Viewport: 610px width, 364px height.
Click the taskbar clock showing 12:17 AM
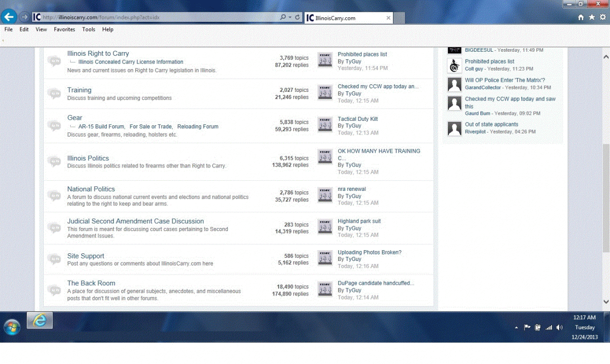pos(585,318)
